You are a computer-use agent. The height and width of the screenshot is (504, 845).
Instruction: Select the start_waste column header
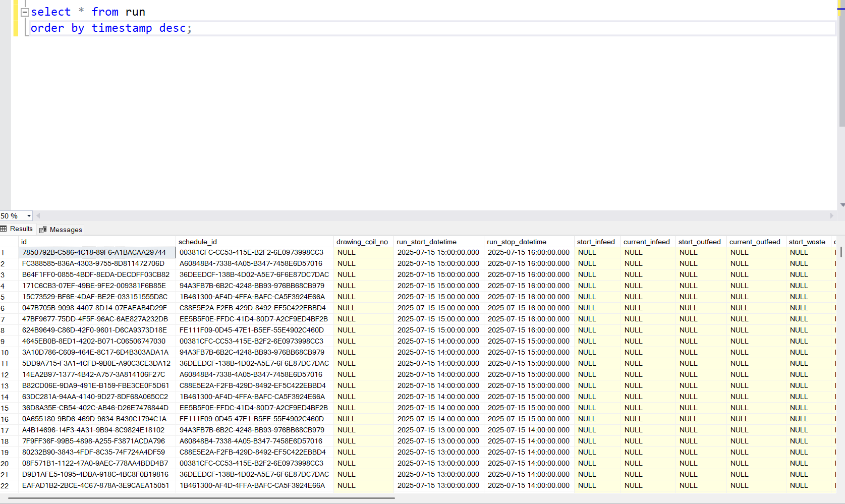809,242
